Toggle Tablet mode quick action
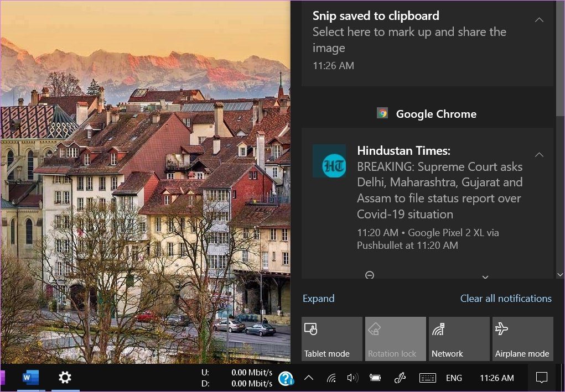This screenshot has height=392, width=565. (331, 339)
